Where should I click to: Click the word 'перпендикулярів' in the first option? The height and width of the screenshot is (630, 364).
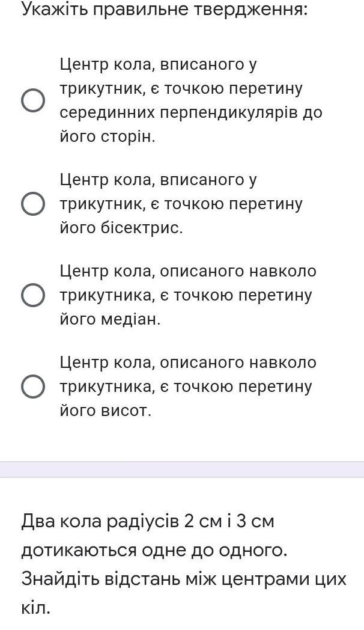coord(230,113)
